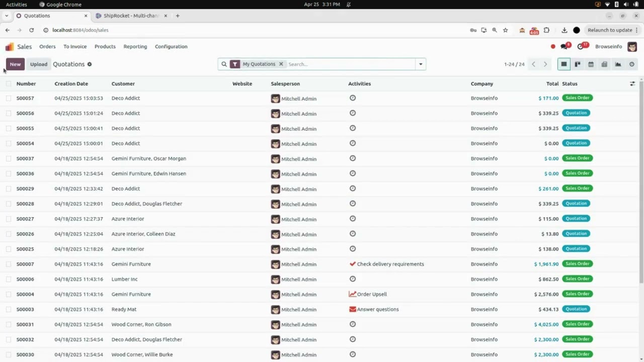This screenshot has height=362, width=644.
Task: Open Chrome downloads icon
Action: tap(565, 30)
